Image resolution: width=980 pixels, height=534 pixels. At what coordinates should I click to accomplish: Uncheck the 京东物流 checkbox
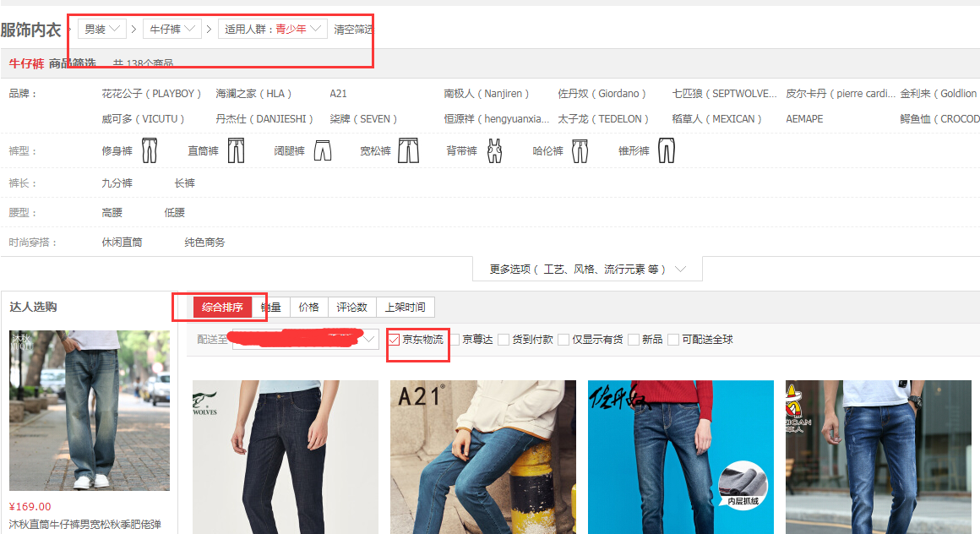(x=394, y=340)
